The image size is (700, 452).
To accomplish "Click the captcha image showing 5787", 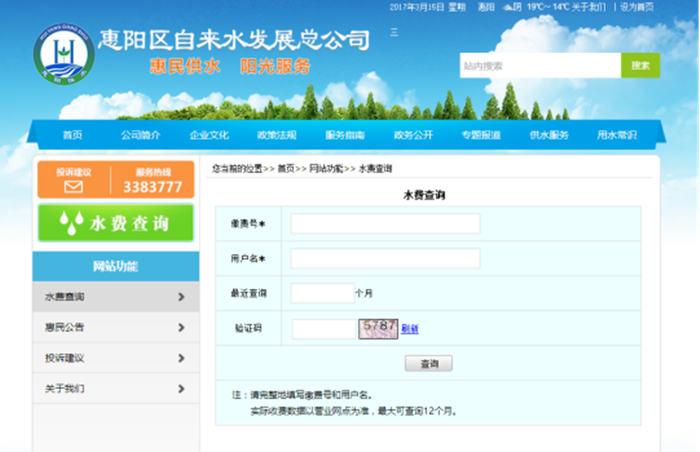I will click(x=378, y=328).
